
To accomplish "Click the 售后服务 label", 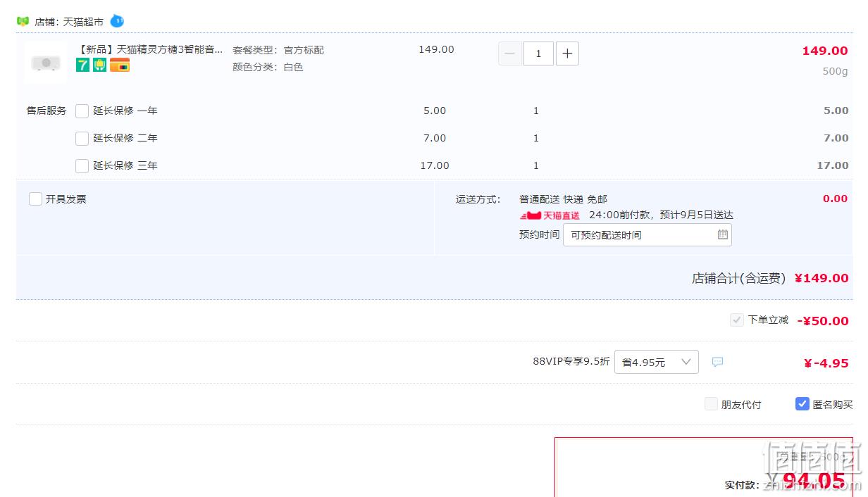I will tap(46, 111).
